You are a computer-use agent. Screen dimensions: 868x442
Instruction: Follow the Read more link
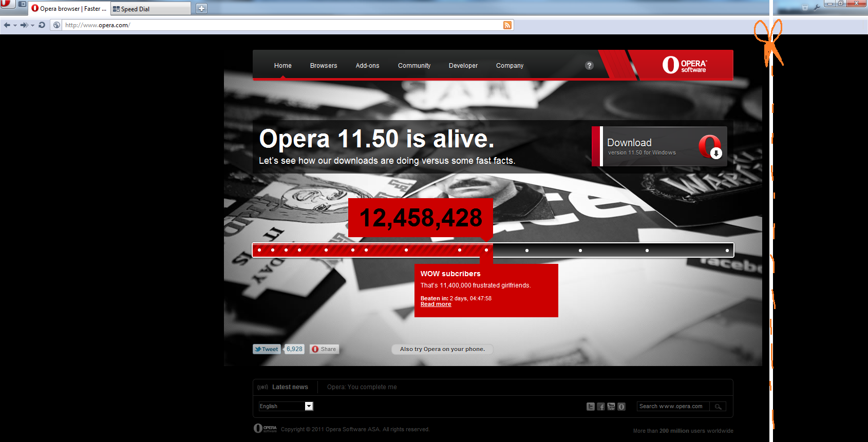(x=436, y=304)
